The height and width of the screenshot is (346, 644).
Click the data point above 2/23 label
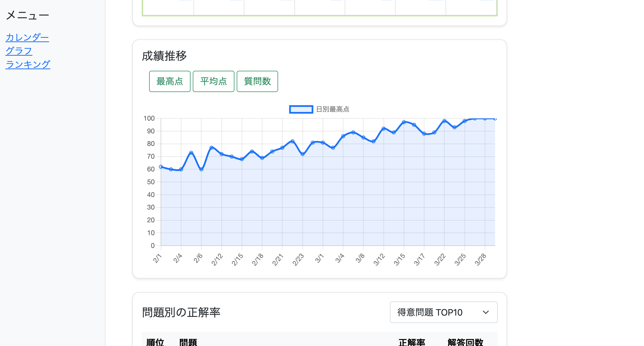pos(303,154)
